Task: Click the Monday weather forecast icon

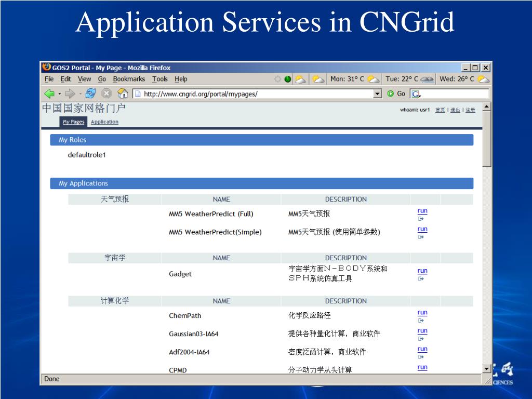Action: (x=374, y=79)
